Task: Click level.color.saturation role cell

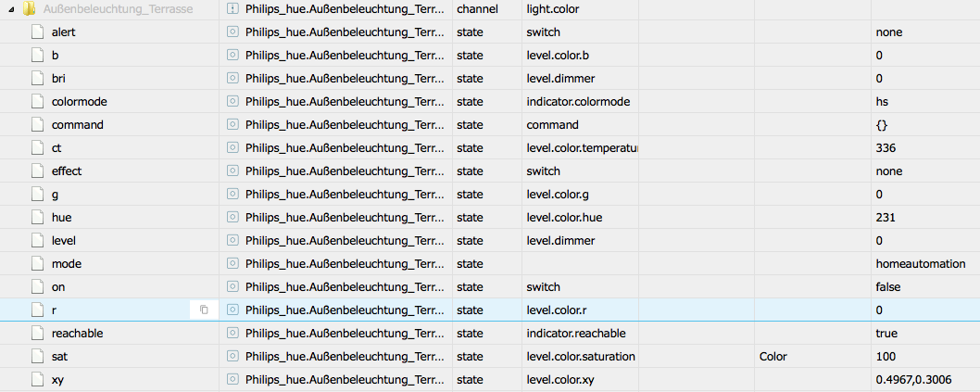Action: click(x=582, y=357)
